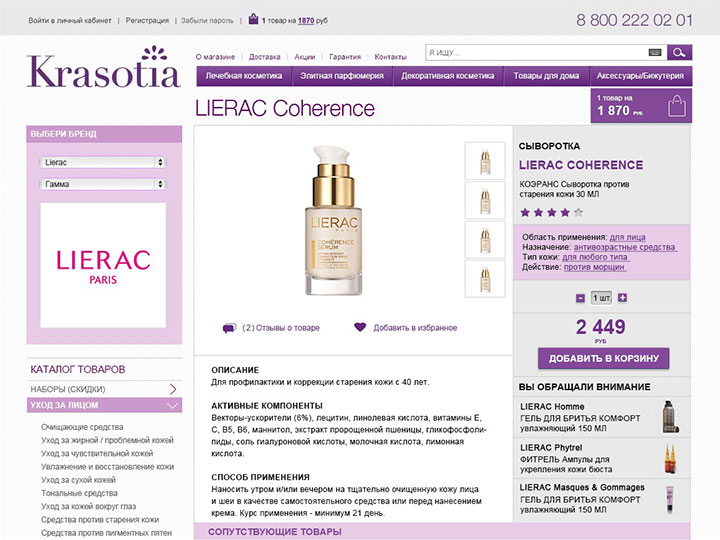Select the fourth product thumbnail
Image resolution: width=720 pixels, height=540 pixels.
coord(485,279)
